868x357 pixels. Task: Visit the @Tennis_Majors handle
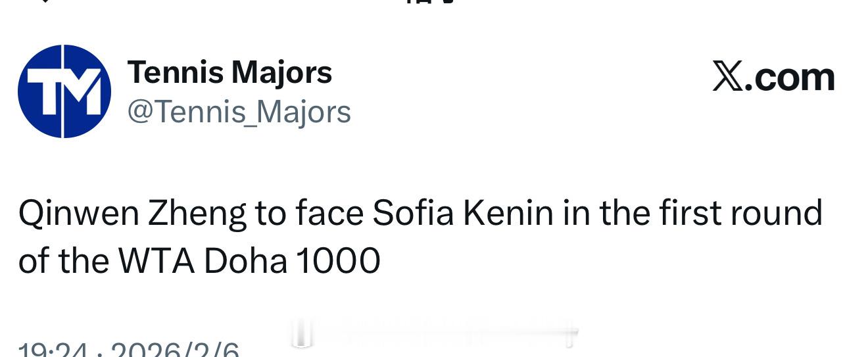[x=239, y=112]
